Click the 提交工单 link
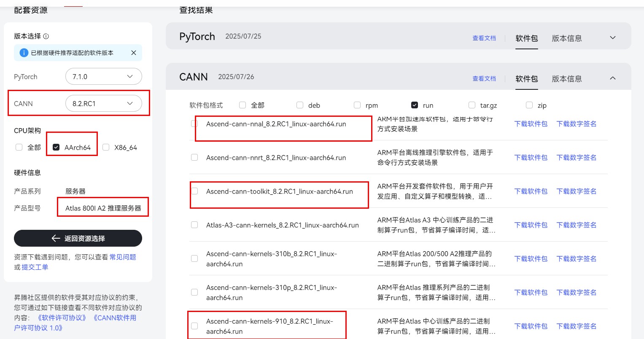The width and height of the screenshot is (644, 339). [x=35, y=267]
